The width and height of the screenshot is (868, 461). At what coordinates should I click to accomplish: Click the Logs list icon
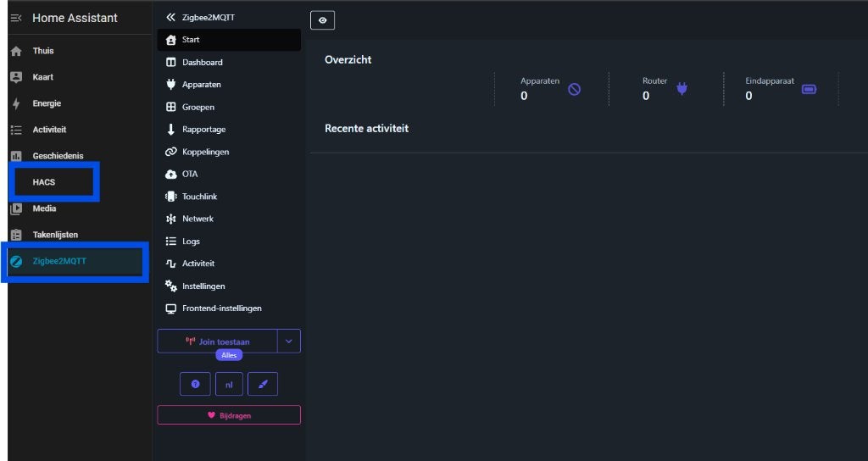point(171,242)
